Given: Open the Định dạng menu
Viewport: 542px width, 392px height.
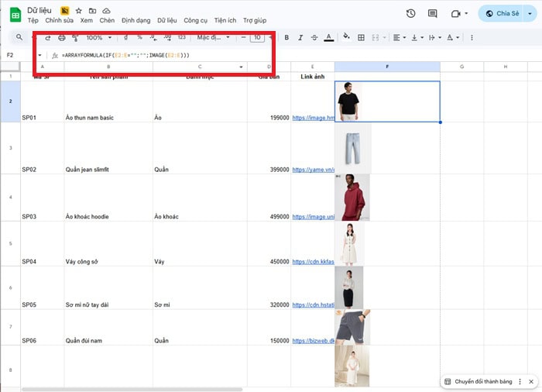Looking at the screenshot, I should [135, 21].
